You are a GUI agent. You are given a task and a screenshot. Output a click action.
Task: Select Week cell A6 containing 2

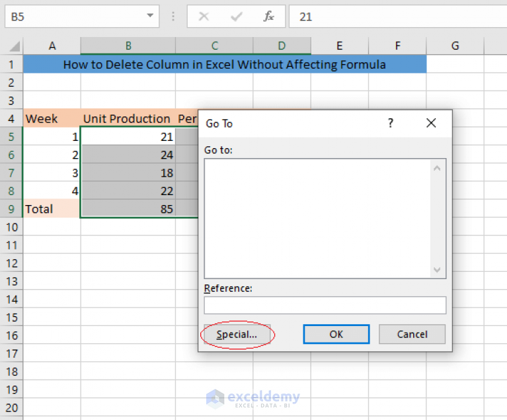coord(52,155)
